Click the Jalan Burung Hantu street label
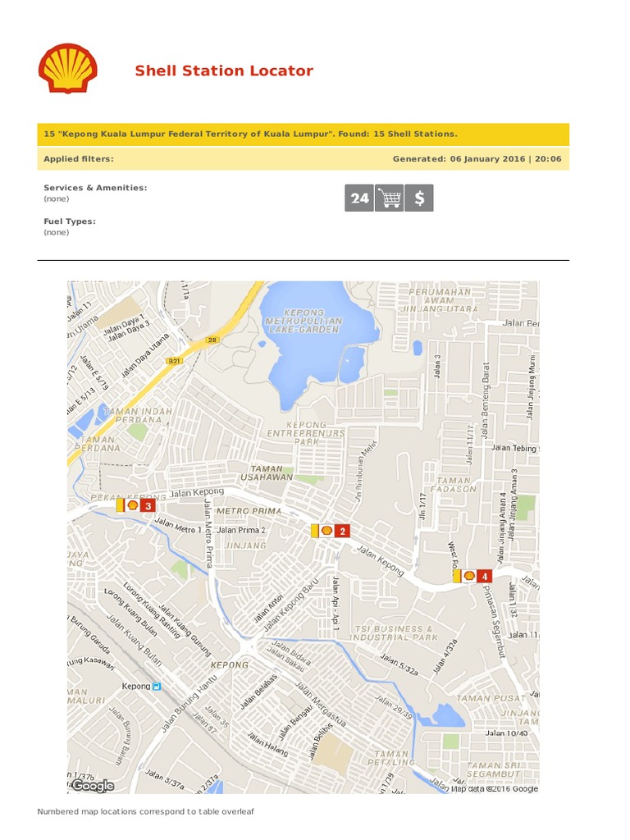The height and width of the screenshot is (840, 630). point(189,703)
